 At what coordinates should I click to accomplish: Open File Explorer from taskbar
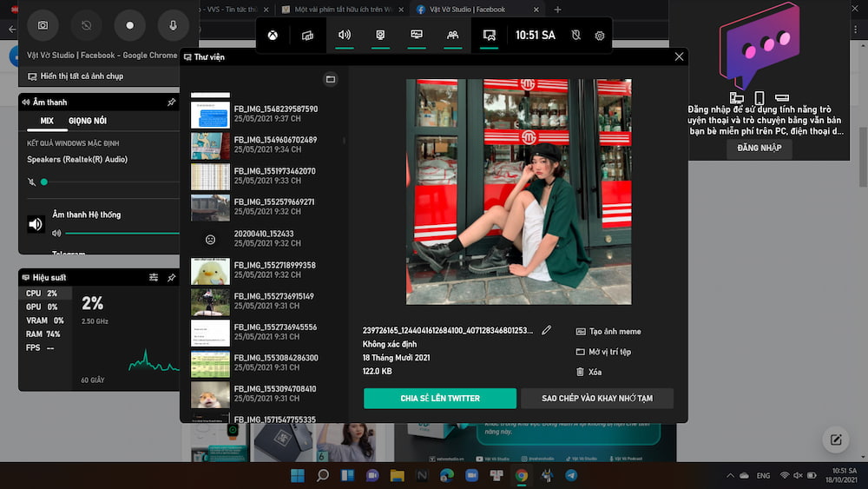[x=397, y=476]
